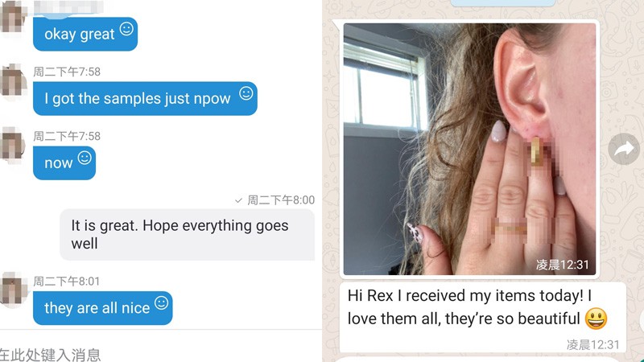Click smiley icon on "I got the samples" bubble
The width and height of the screenshot is (644, 362).
click(246, 93)
